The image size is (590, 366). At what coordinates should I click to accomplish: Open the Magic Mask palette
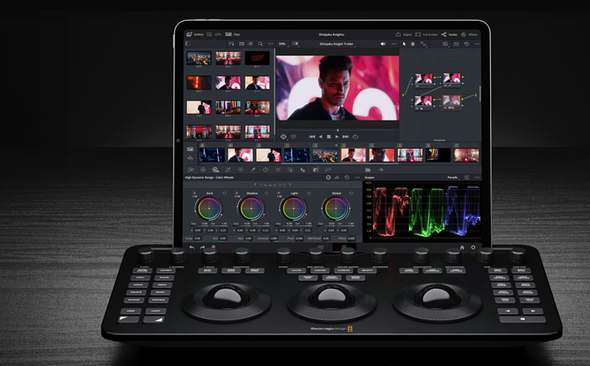coord(290,170)
